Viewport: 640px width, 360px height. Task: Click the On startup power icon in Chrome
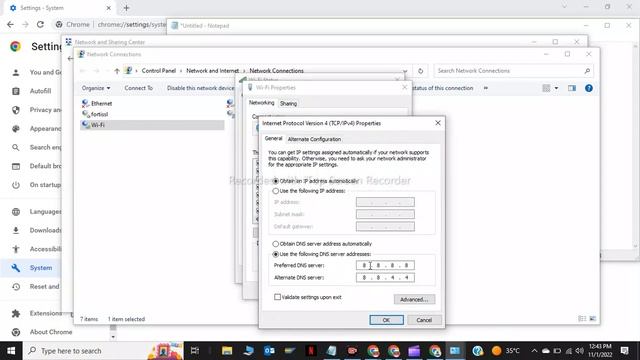click(16, 185)
